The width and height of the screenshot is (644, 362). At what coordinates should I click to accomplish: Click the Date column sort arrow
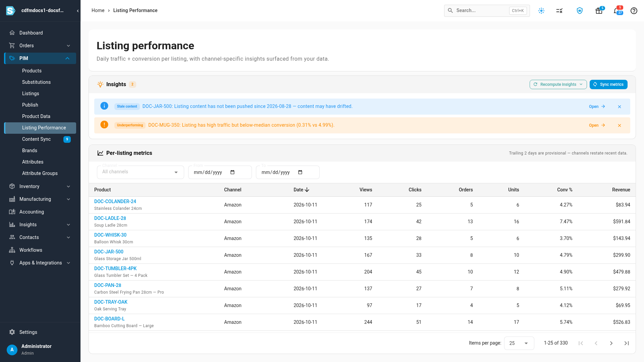(307, 190)
